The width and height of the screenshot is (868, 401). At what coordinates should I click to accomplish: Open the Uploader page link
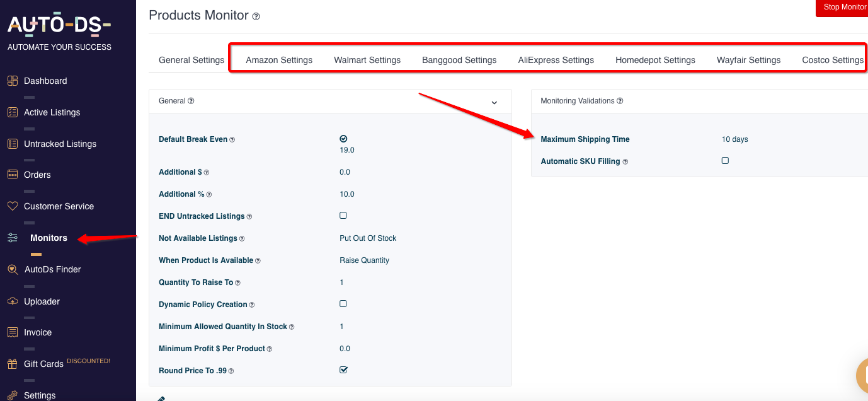pos(42,301)
